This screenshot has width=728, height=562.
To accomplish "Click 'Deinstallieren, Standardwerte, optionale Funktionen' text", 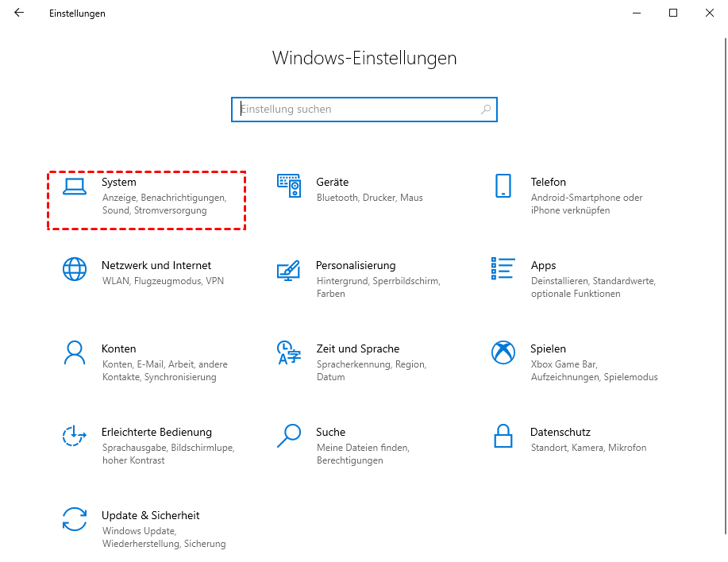I will (593, 287).
